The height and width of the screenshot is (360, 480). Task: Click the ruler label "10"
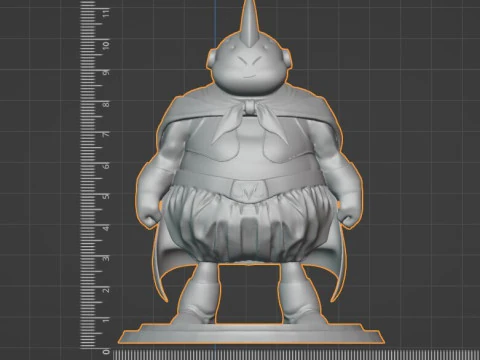coord(106,45)
